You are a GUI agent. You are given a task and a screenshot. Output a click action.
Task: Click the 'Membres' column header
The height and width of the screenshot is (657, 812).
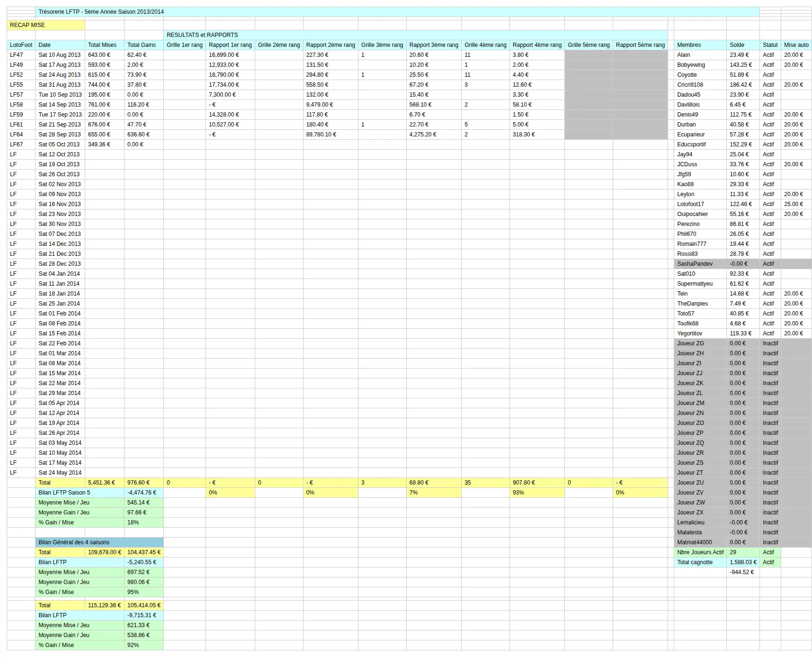[x=700, y=45]
